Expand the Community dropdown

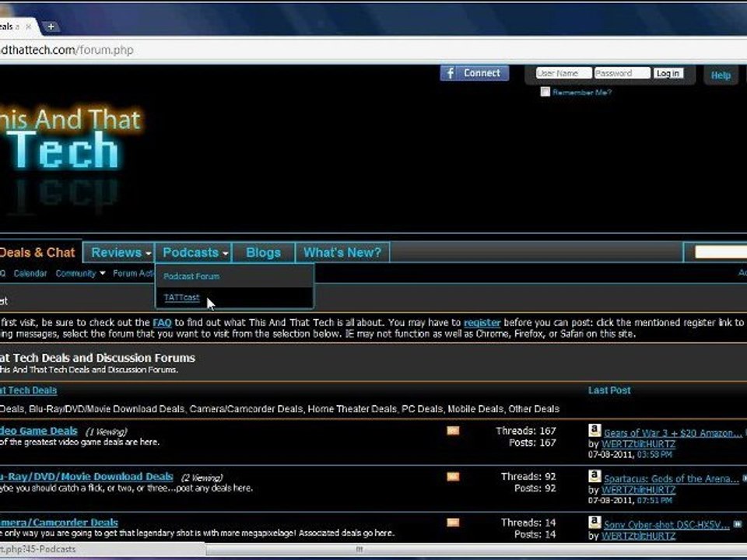tap(80, 273)
